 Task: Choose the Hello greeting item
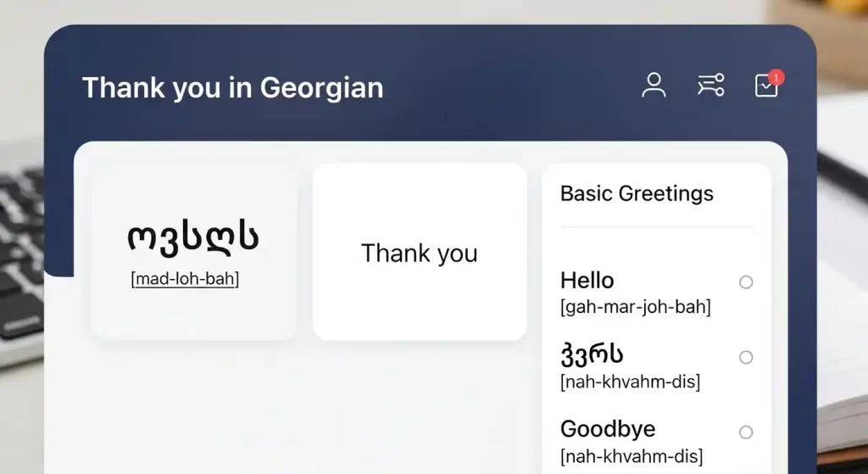[x=587, y=281]
